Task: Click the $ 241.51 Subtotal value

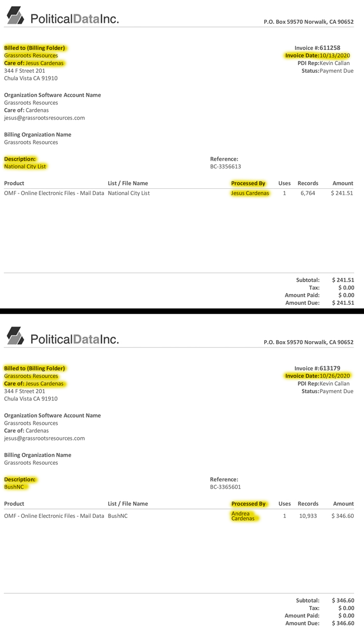Action: click(342, 280)
